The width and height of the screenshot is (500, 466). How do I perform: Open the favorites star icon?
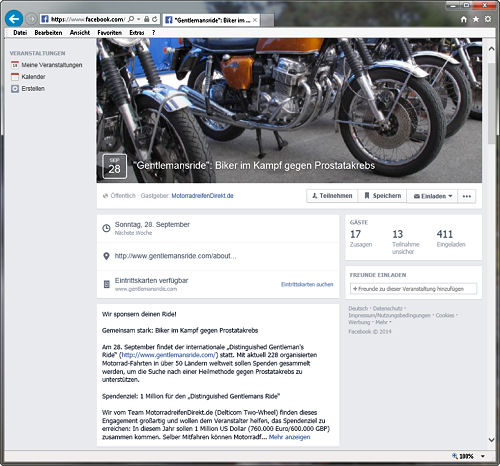tap(476, 19)
